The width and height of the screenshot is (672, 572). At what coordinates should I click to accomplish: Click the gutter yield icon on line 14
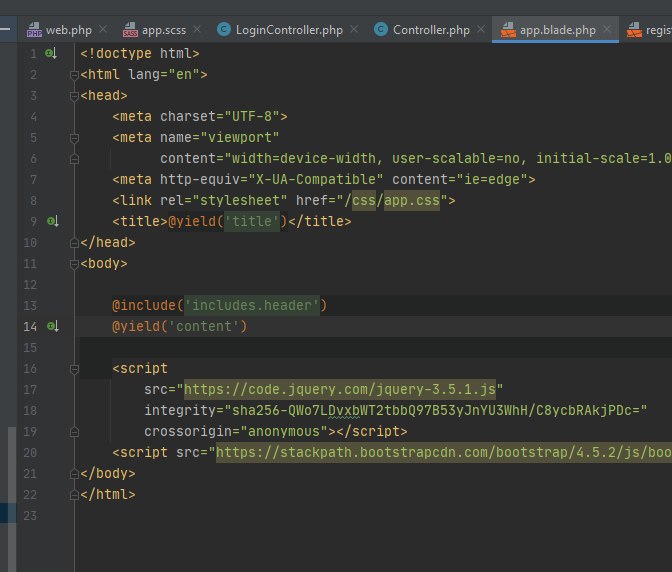(x=52, y=326)
